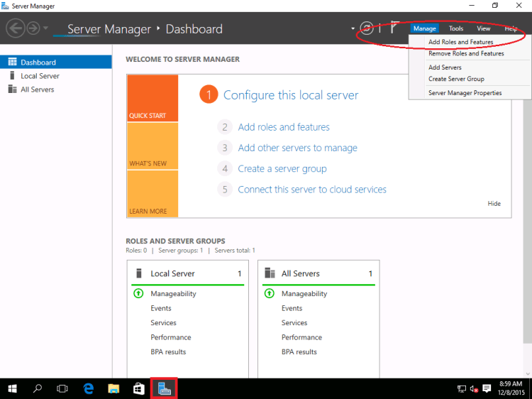Screen dimensions: 532x399
Task: Open Microsoft Edge from the taskbar
Action: (89, 388)
